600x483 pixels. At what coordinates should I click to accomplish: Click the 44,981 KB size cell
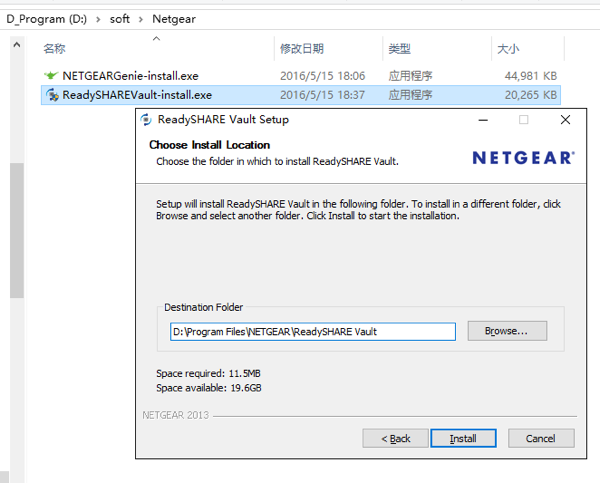pos(531,76)
